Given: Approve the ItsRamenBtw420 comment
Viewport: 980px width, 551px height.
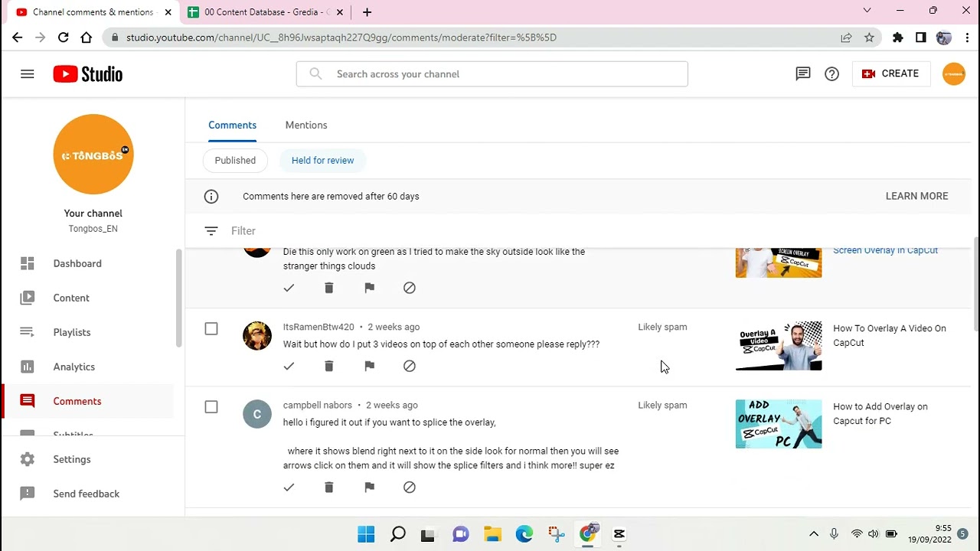Looking at the screenshot, I should coord(289,366).
